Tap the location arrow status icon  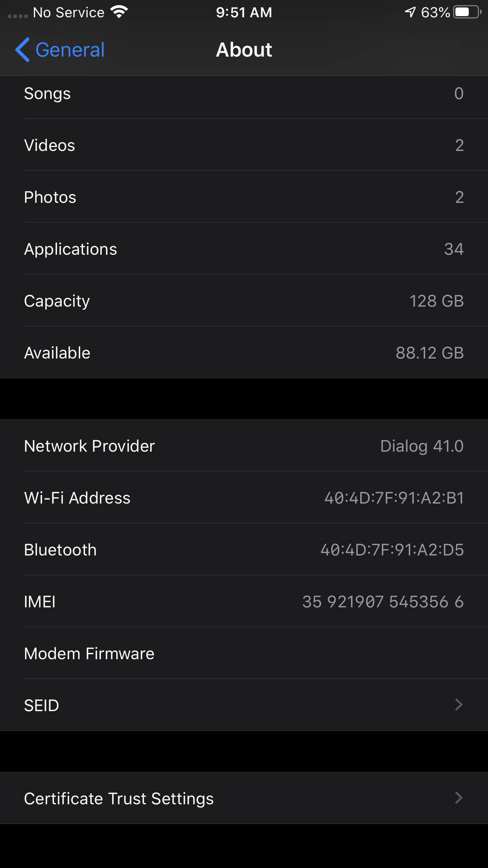click(x=410, y=12)
